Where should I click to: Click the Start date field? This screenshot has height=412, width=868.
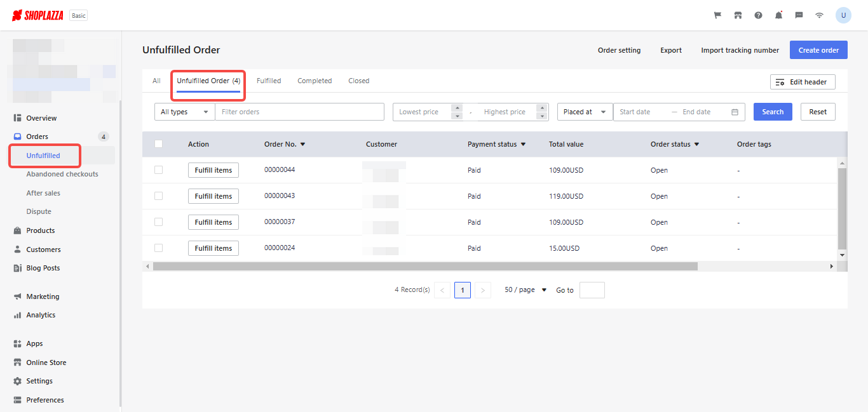tap(642, 112)
